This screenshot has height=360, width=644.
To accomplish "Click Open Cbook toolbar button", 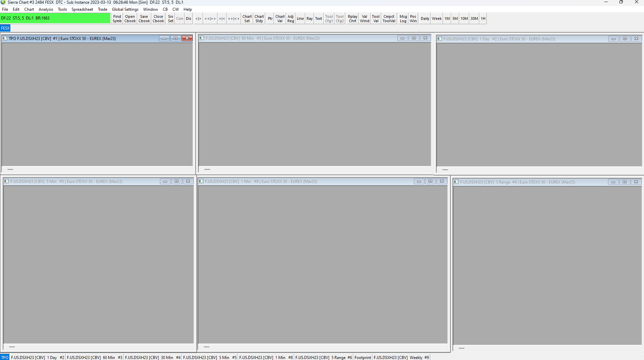I will [x=130, y=18].
